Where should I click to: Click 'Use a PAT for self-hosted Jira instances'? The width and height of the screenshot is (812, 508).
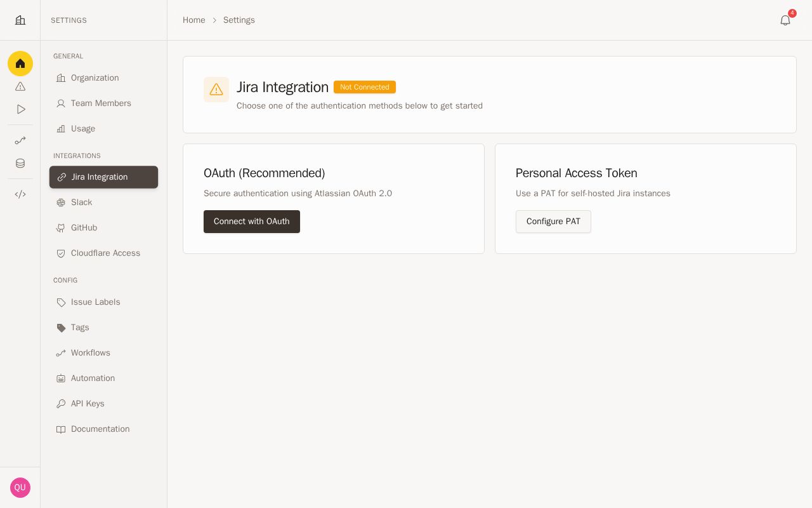(x=593, y=194)
